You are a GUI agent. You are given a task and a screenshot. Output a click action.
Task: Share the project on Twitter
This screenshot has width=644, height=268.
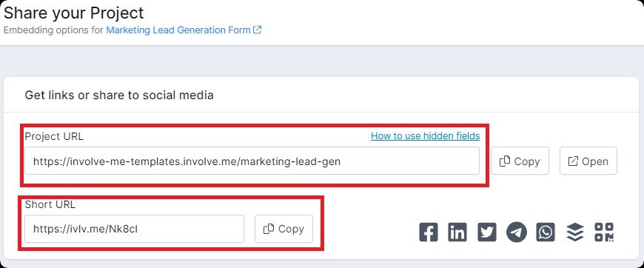coord(487,232)
